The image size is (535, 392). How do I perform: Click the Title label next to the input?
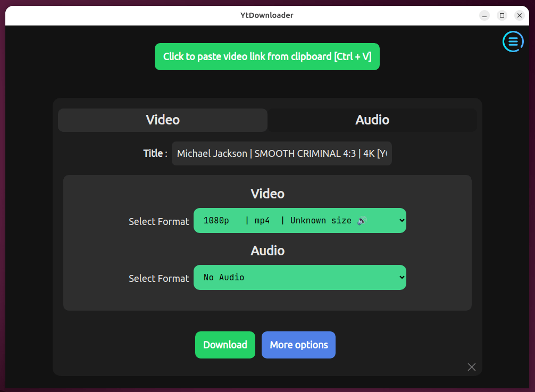pos(154,153)
